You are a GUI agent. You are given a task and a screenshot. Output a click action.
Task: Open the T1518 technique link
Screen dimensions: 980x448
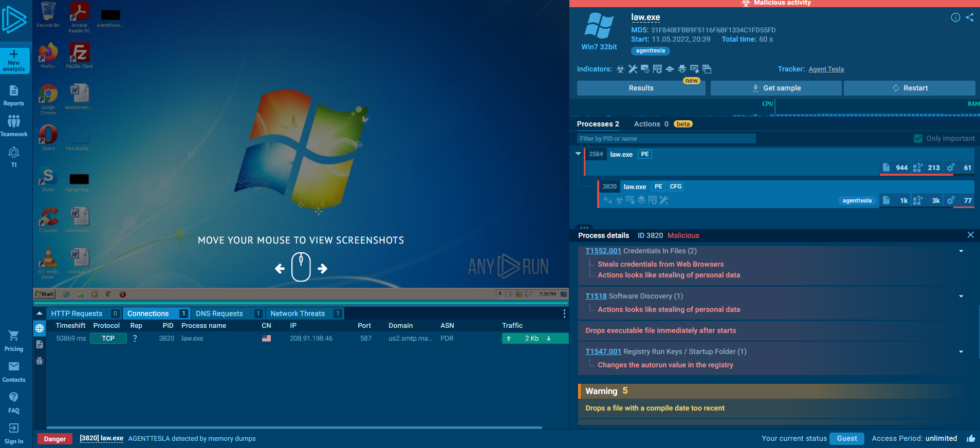(596, 296)
